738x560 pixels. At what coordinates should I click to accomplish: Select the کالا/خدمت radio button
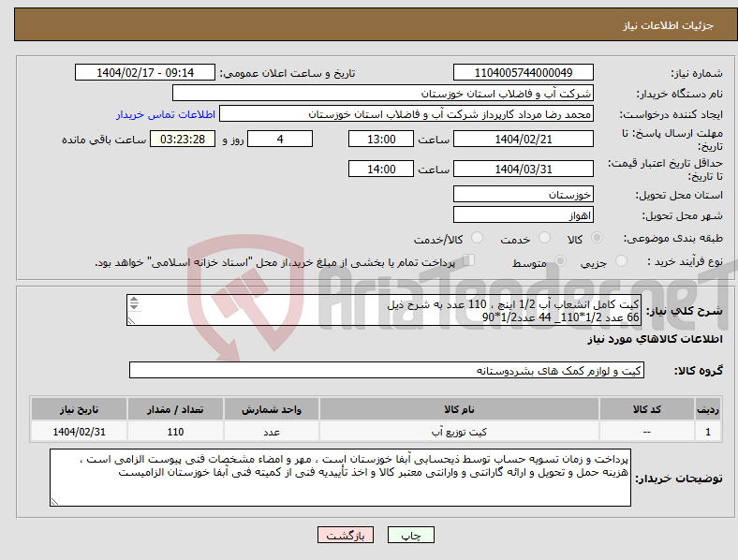[477, 238]
